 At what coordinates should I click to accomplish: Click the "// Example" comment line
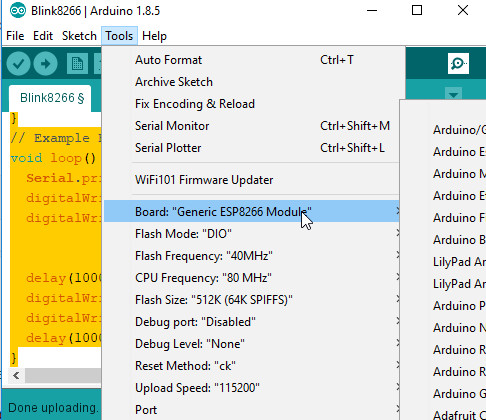tap(56, 138)
